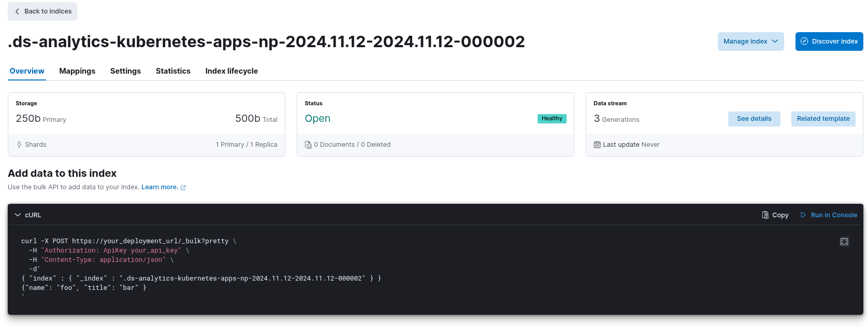Click the external link icon beside Learn more
Image resolution: width=868 pixels, height=335 pixels.
point(183,188)
